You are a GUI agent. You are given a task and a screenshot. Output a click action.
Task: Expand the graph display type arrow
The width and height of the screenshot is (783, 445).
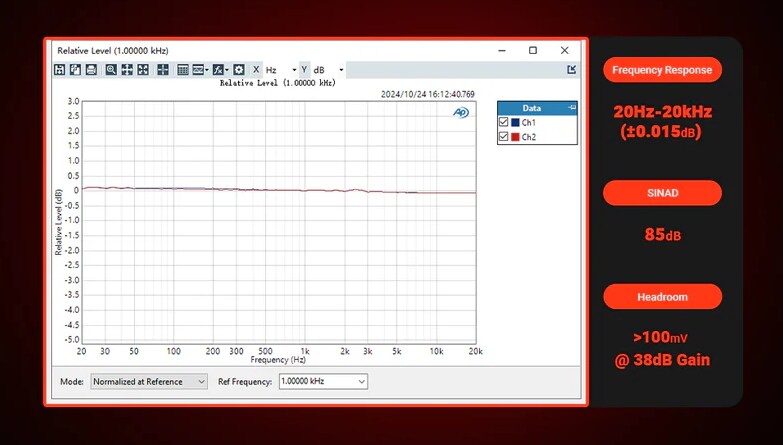[x=207, y=70]
